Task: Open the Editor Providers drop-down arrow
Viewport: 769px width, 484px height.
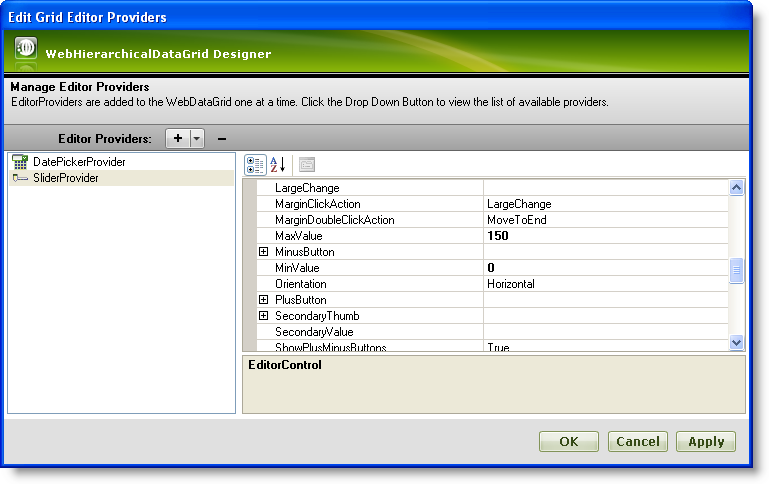Action: pyautogui.click(x=197, y=139)
